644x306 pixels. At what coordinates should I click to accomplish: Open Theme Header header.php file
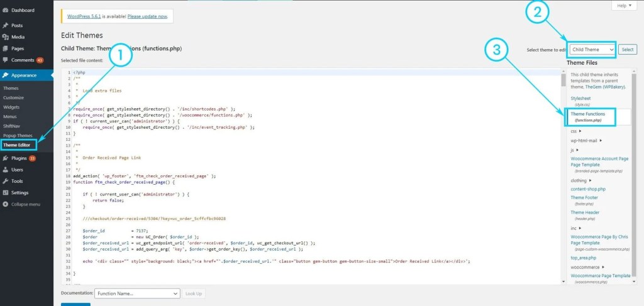pos(585,216)
